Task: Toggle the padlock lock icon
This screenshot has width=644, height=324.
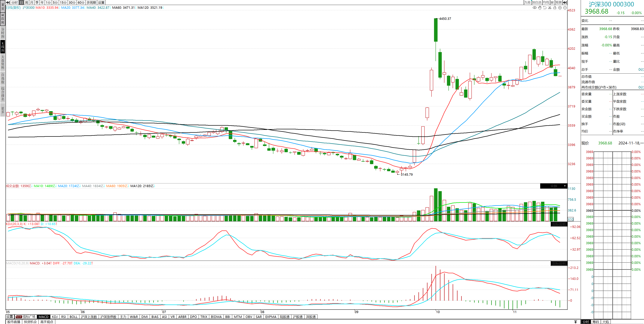Action: pos(555,8)
